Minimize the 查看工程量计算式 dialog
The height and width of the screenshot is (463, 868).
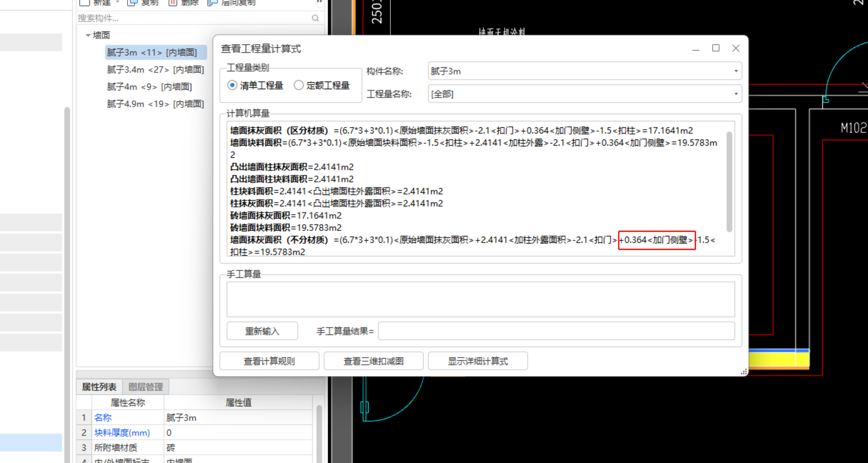[696, 49]
